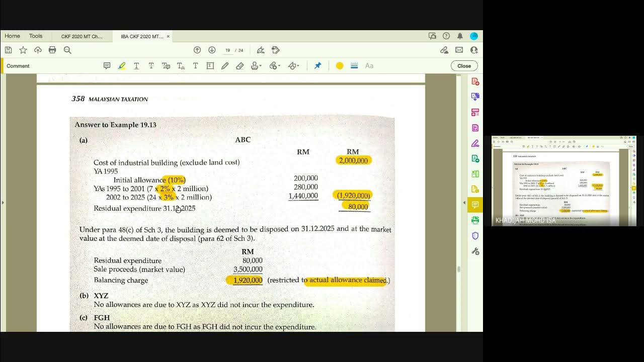Image resolution: width=644 pixels, height=362 pixels.
Task: Bookmark the file with the star icon
Action: (23, 50)
